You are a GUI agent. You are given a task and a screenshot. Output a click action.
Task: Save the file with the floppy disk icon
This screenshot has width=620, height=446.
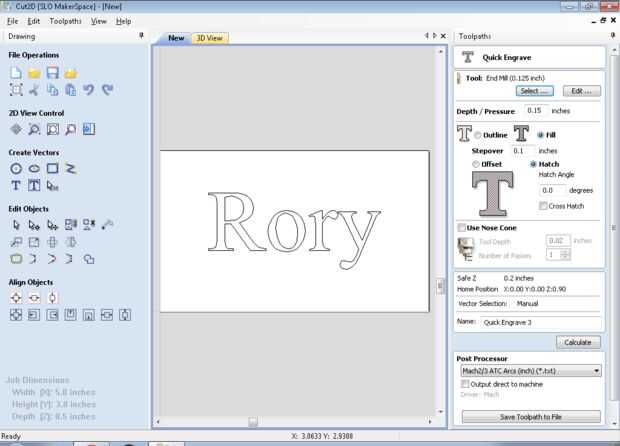[x=52, y=73]
